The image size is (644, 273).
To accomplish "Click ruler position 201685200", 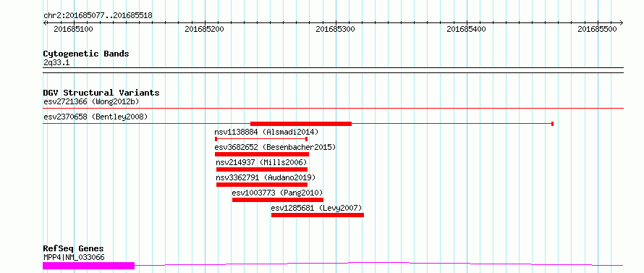I will point(205,30).
